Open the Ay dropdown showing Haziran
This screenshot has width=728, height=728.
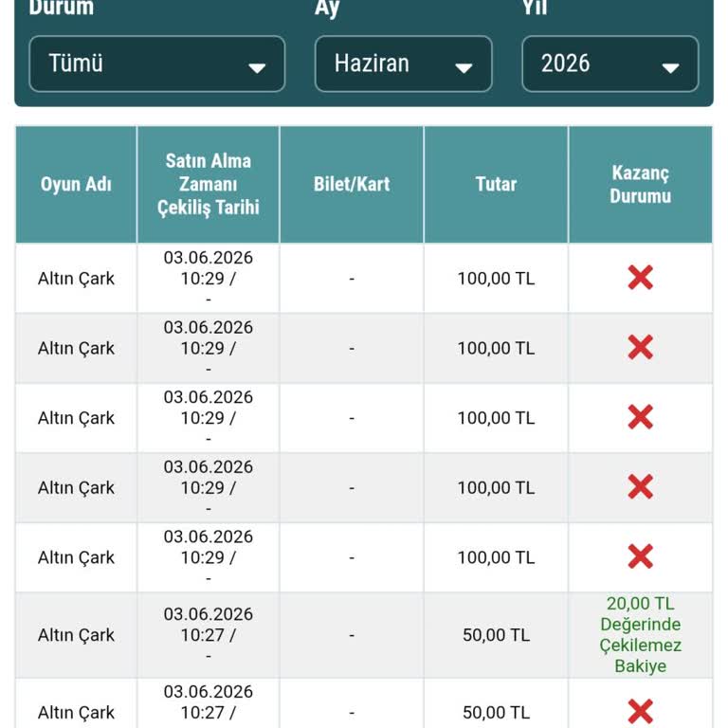(403, 64)
